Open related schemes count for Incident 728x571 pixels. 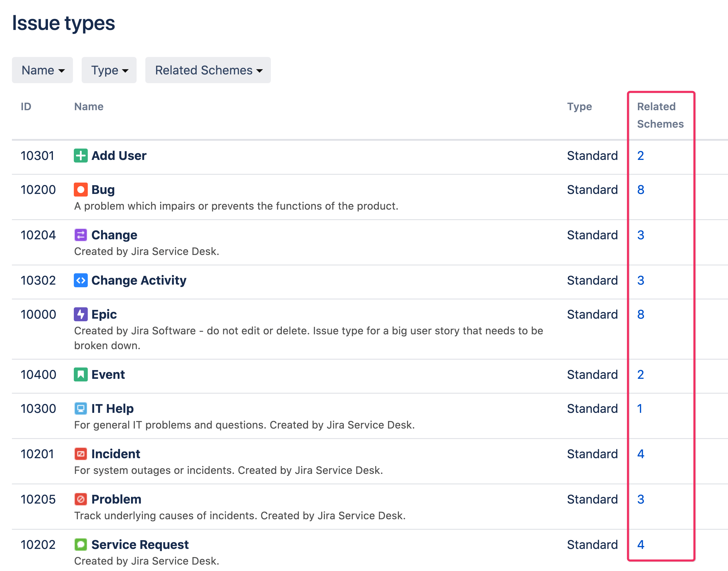pyautogui.click(x=641, y=454)
